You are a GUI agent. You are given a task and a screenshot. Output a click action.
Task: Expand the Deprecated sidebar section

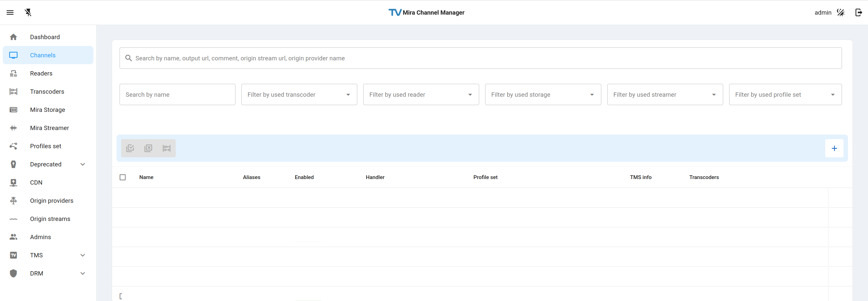coord(83,164)
